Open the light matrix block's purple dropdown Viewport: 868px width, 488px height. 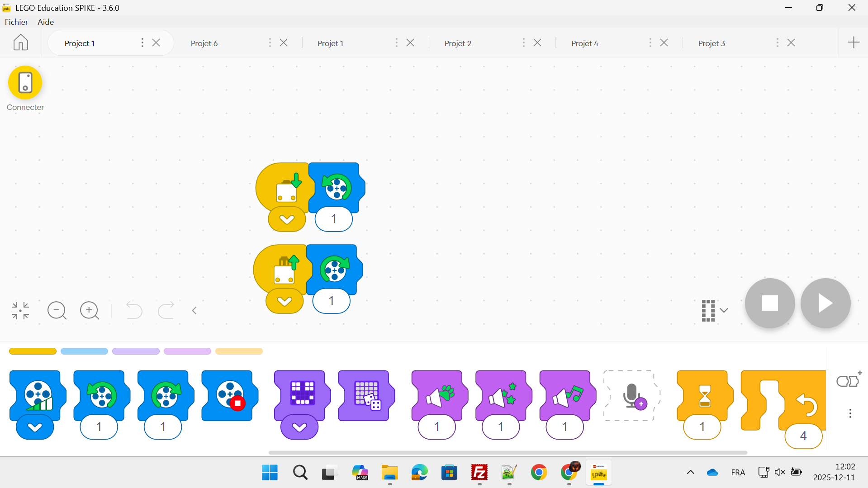299,427
